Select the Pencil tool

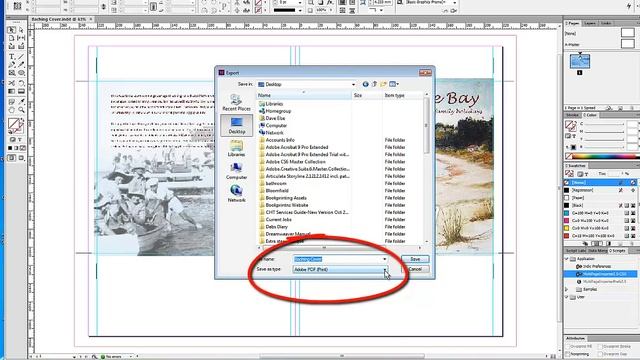(x=21, y=64)
